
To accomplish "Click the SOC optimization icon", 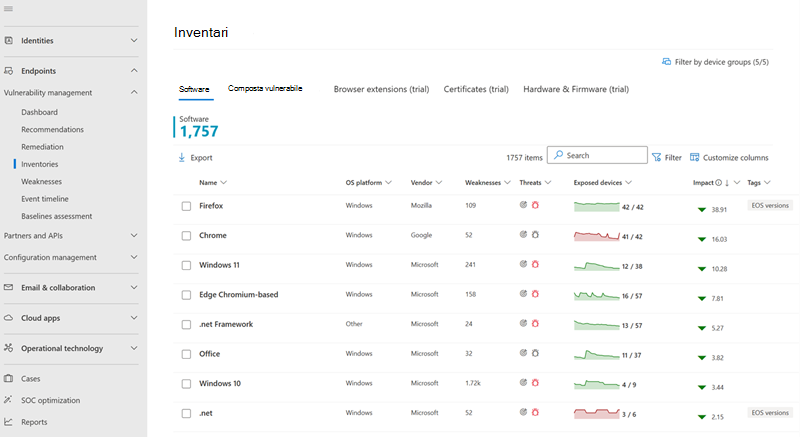I will (x=8, y=400).
